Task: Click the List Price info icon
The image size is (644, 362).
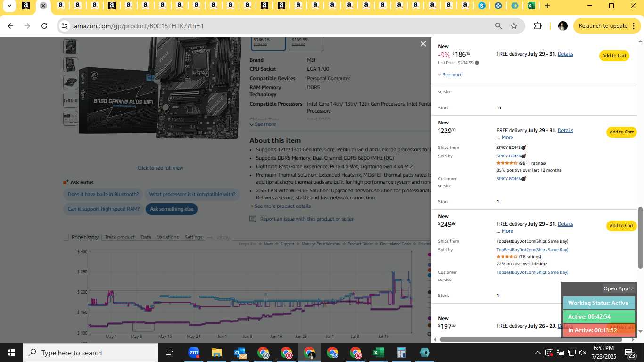Action: coord(477,63)
